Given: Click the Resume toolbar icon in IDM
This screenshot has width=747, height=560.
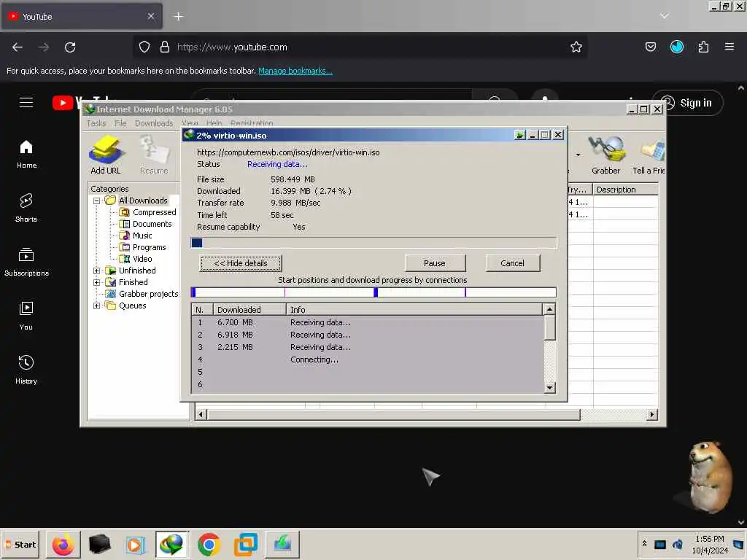Looking at the screenshot, I should coord(154,155).
